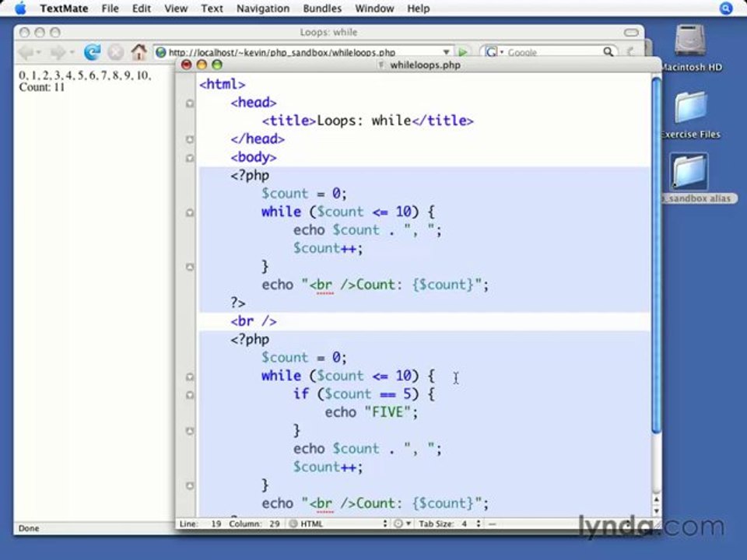Click the scrollbar down arrow
Viewport: 747px width, 560px height.
[x=656, y=511]
